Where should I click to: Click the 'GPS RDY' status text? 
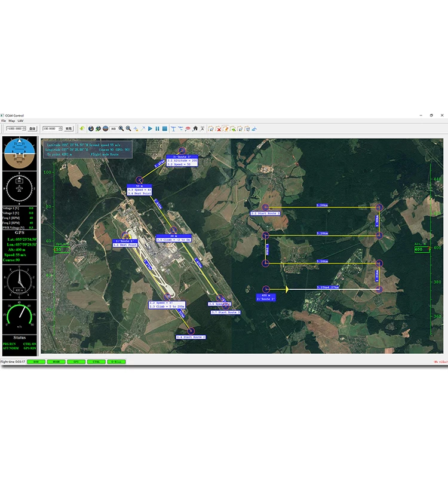(30, 348)
